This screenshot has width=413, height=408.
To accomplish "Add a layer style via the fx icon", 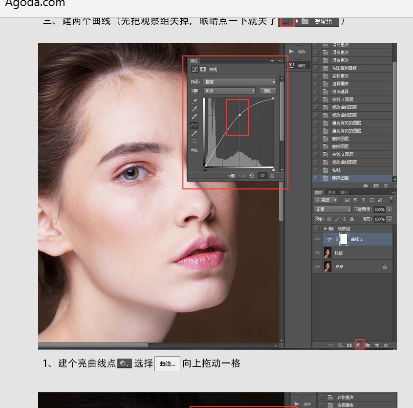I will (x=340, y=345).
